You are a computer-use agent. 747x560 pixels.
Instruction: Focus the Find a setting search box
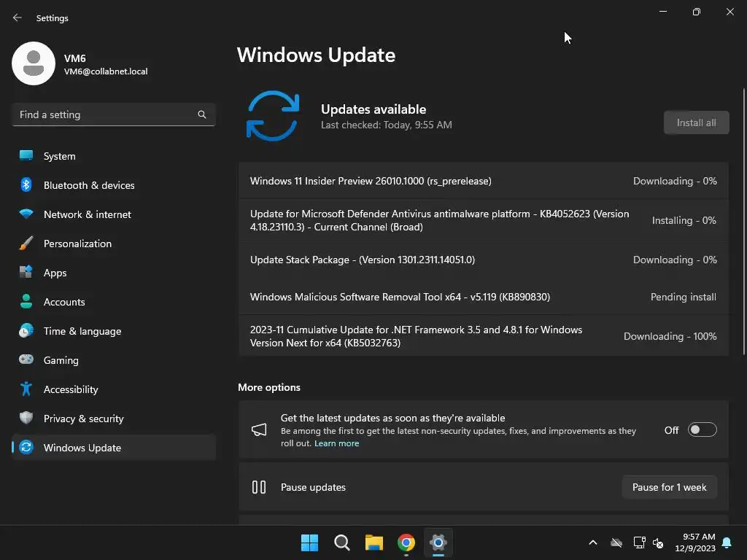[113, 114]
